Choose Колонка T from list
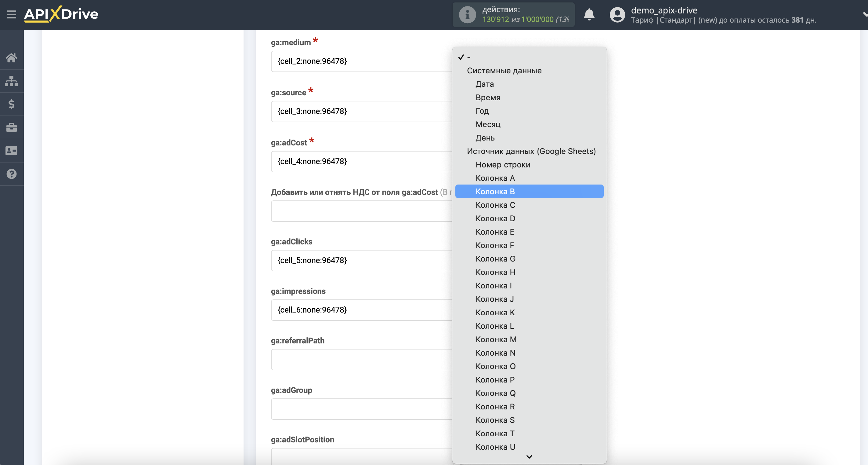 tap(529, 434)
